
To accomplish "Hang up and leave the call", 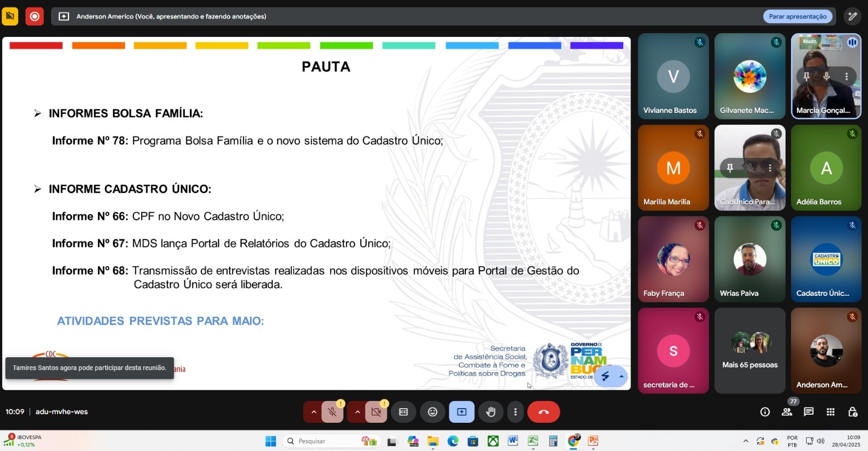I will click(544, 412).
